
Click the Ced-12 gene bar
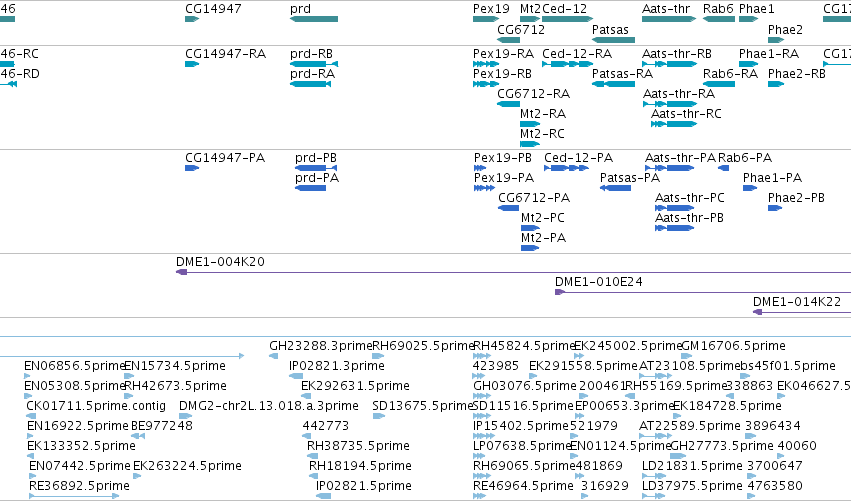(x=568, y=19)
